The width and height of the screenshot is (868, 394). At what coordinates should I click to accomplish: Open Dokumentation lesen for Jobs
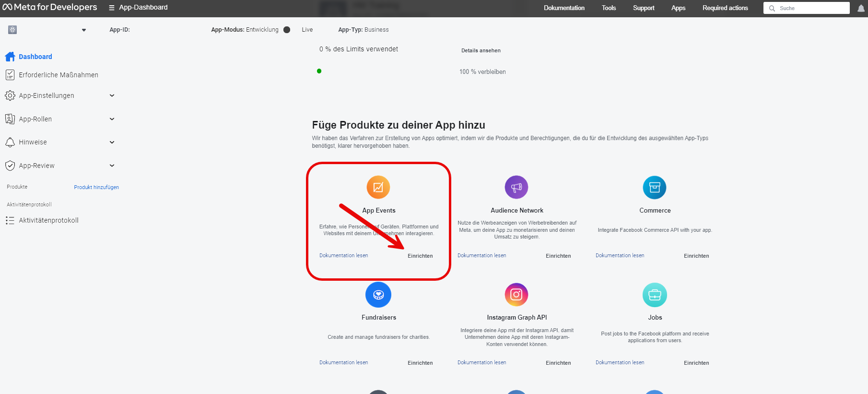(620, 362)
